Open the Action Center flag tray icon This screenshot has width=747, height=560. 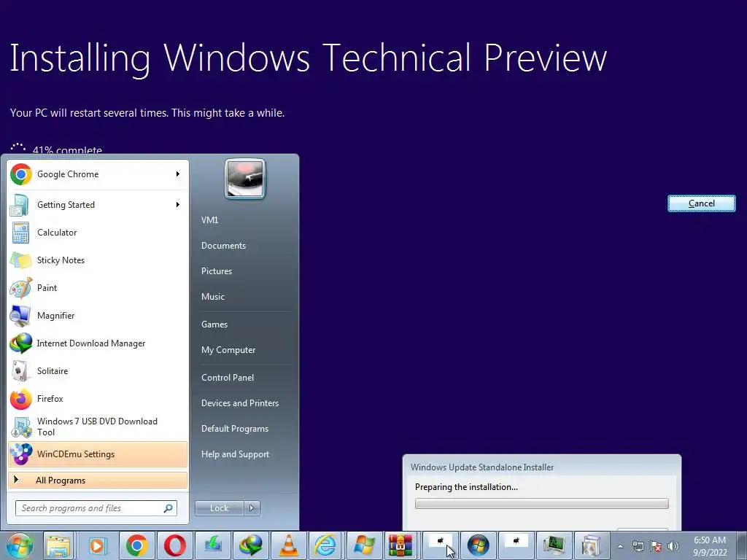tap(656, 546)
